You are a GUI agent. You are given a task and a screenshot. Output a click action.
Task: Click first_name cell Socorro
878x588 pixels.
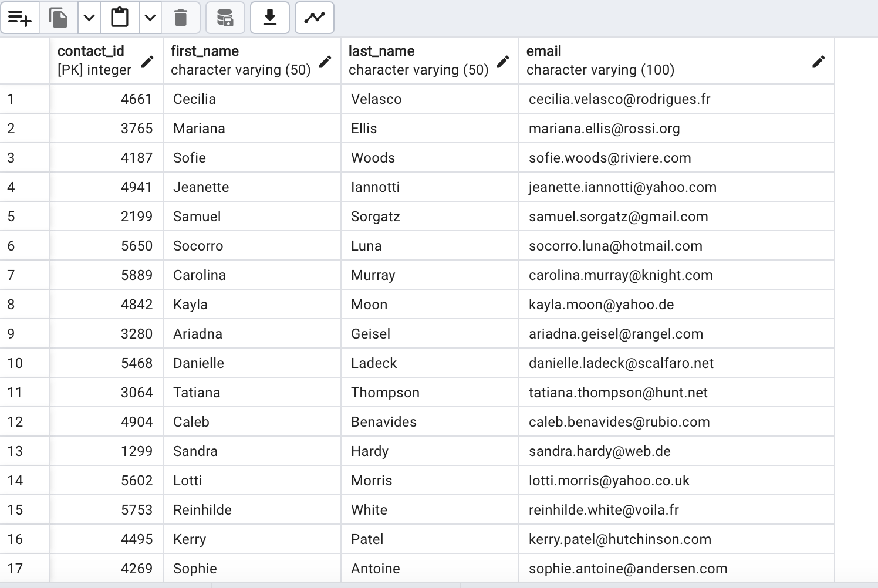252,246
